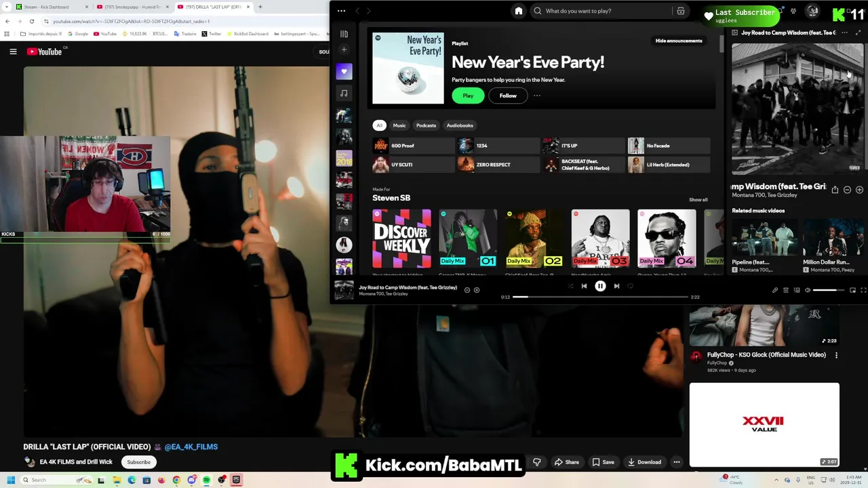The height and width of the screenshot is (488, 868).
Task: Save the YouTube video to playlist
Action: coord(603,462)
